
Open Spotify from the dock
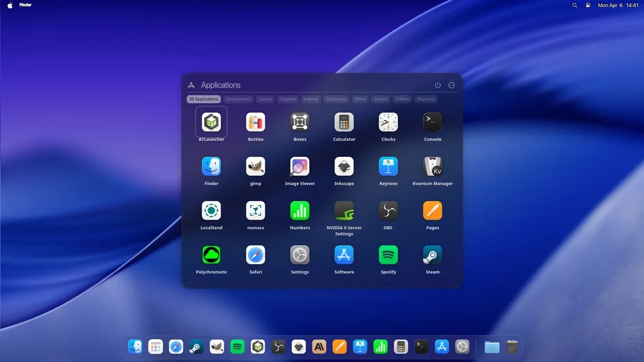tap(237, 346)
